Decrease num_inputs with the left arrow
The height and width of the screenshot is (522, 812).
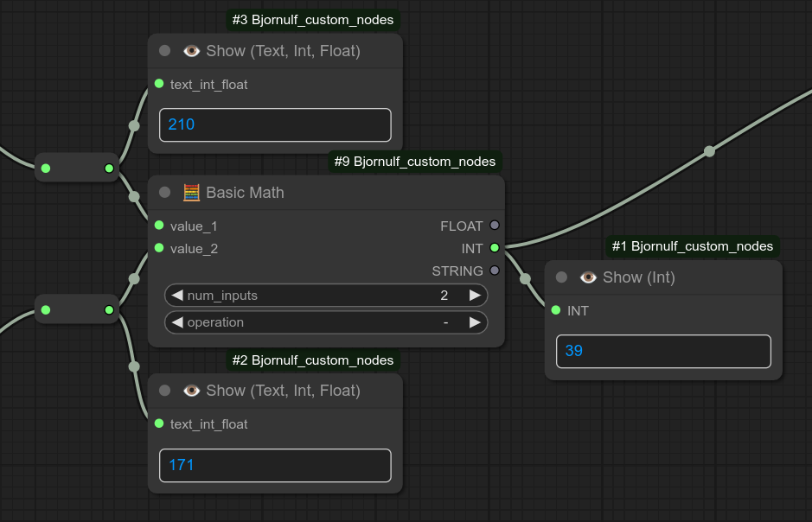point(177,296)
